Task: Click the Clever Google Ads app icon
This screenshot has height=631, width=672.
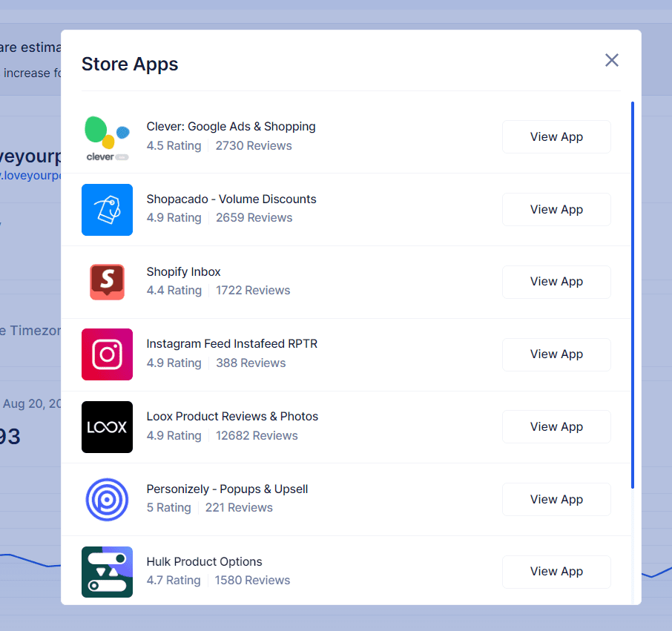Action: 107,137
